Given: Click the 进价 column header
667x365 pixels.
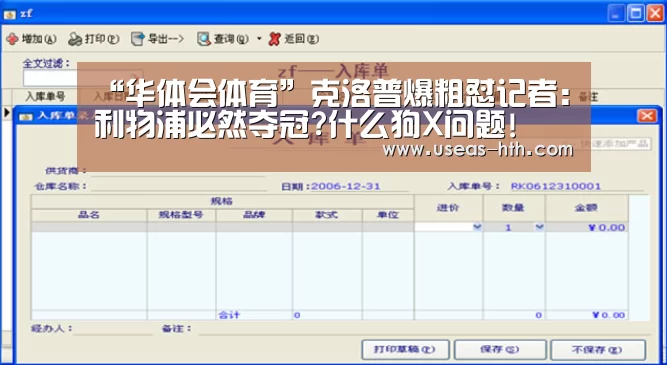Looking at the screenshot, I should point(448,208).
